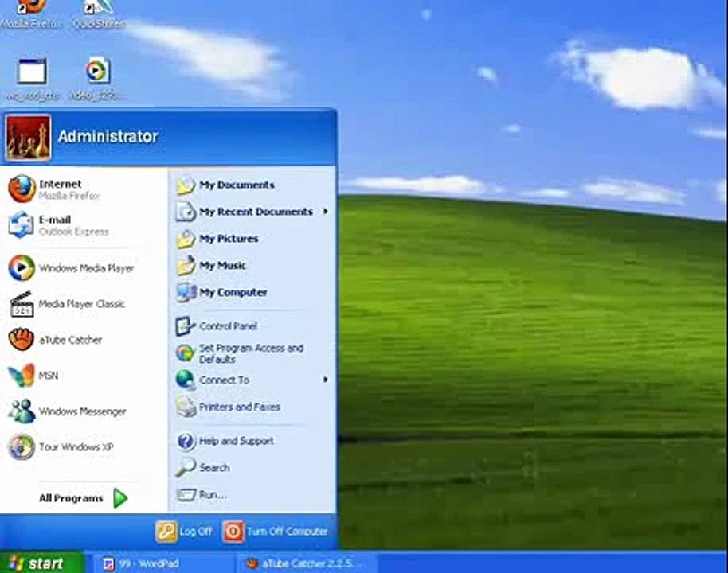Click the Log Off text label
The width and height of the screenshot is (728, 573).
(195, 532)
